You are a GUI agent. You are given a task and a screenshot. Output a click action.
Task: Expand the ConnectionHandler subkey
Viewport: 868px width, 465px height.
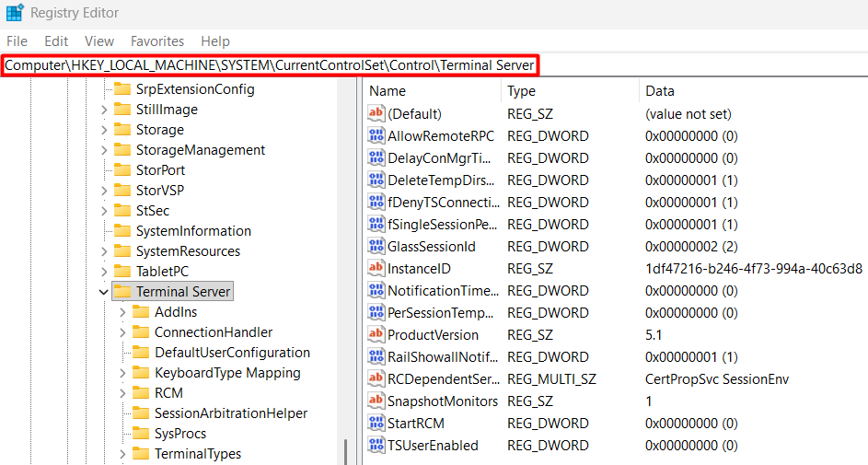pyautogui.click(x=122, y=332)
